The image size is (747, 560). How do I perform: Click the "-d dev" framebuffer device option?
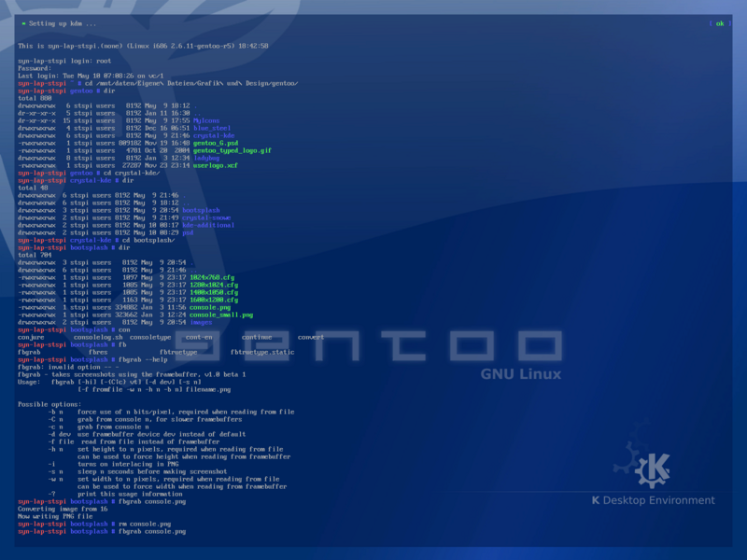tap(147, 434)
